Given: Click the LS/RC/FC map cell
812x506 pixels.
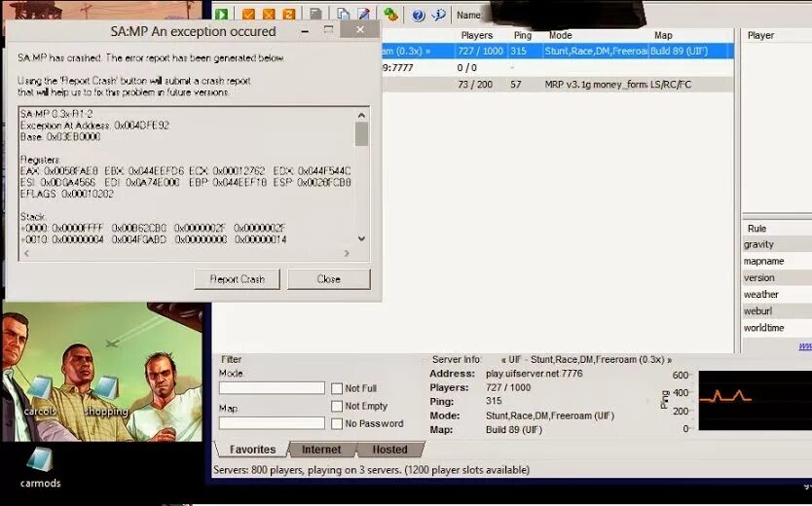Looking at the screenshot, I should [671, 85].
